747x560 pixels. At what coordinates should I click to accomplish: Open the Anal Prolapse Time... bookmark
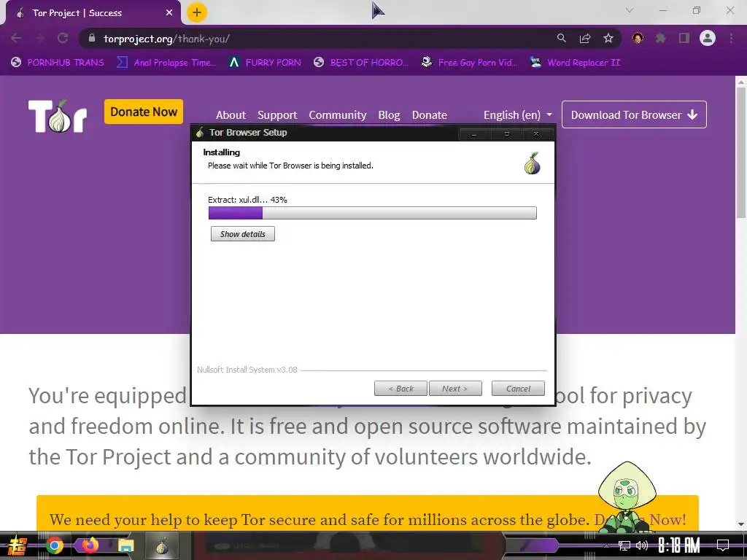(167, 63)
